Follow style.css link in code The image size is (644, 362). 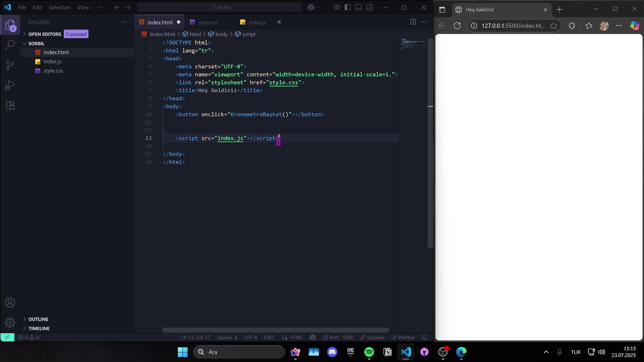(283, 82)
